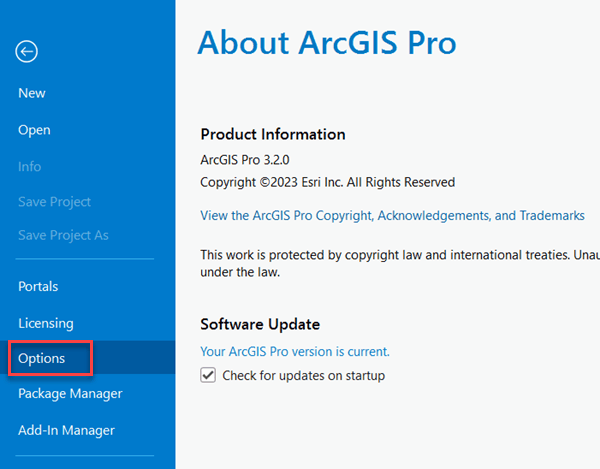Click the greyed-out Info item
This screenshot has width=600, height=469.
click(x=30, y=167)
